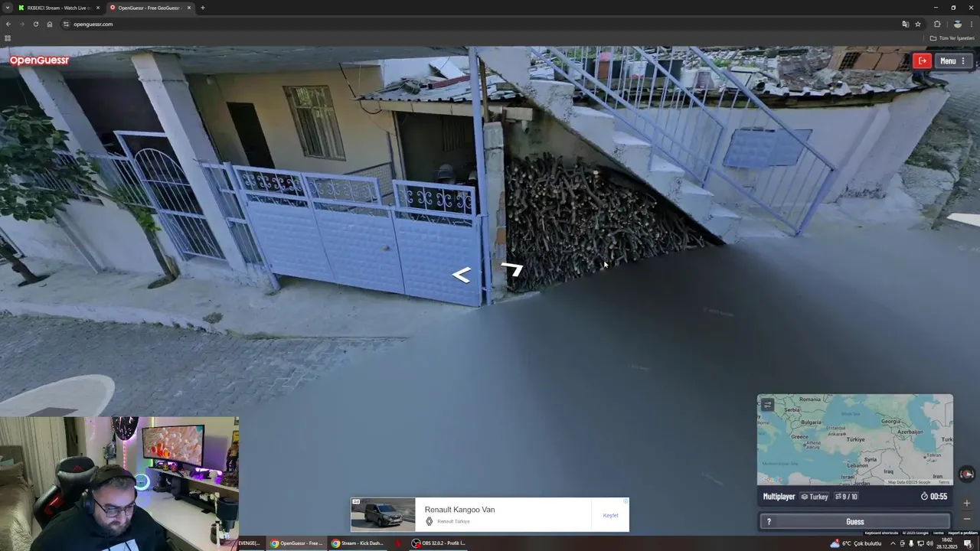
Task: Click the Guess button
Action: pos(855,522)
